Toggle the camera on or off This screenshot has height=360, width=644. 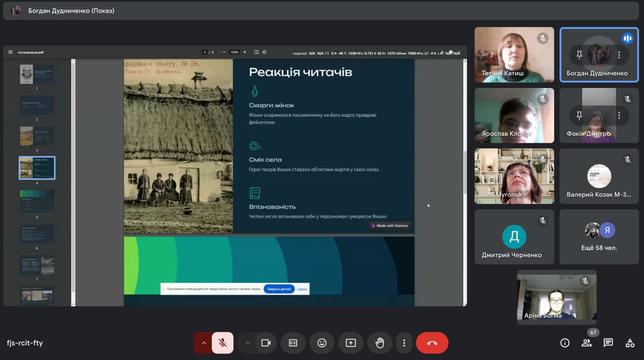click(x=266, y=343)
